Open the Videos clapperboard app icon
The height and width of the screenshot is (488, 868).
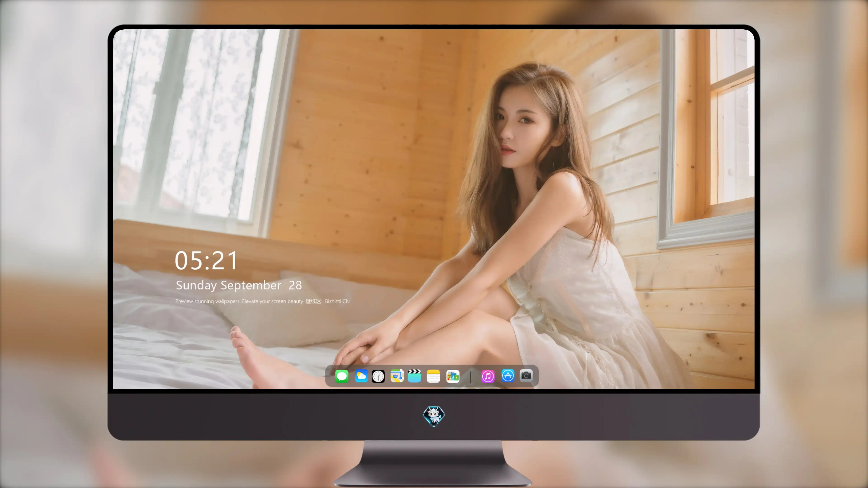(415, 376)
